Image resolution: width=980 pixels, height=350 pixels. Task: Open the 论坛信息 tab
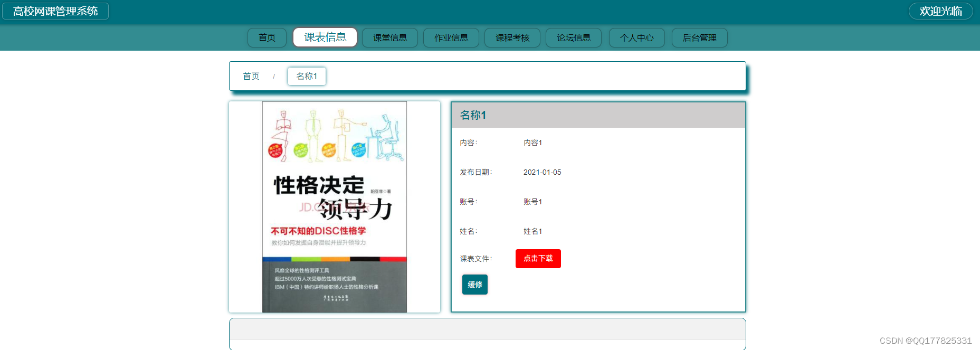574,37
